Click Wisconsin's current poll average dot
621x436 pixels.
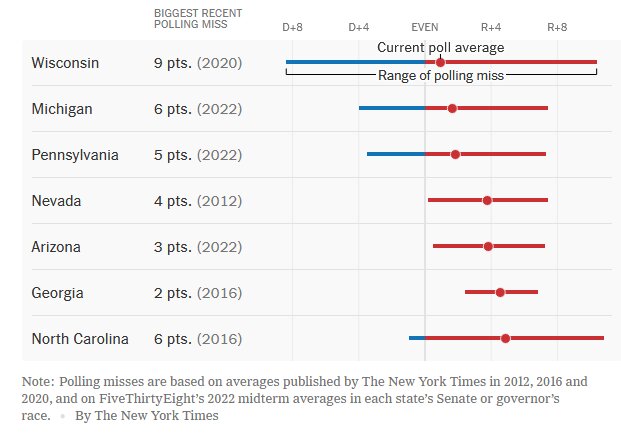click(x=440, y=63)
